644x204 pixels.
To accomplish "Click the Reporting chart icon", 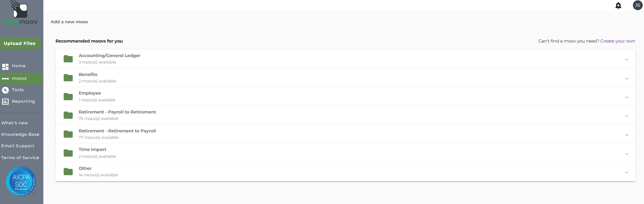I will click(x=5, y=101).
